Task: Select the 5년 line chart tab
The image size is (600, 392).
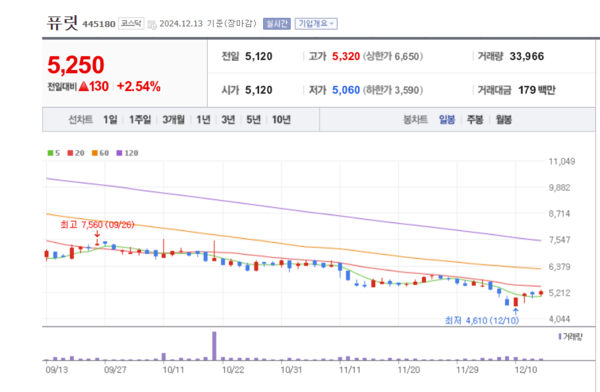Action: pyautogui.click(x=253, y=120)
